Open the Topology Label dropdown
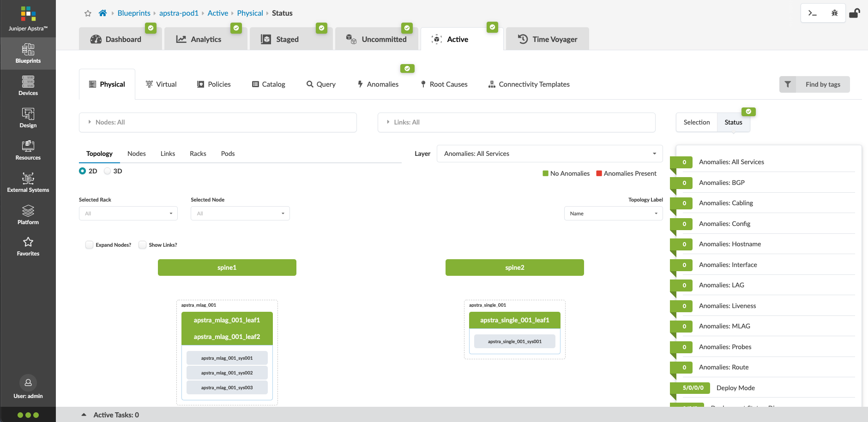Image resolution: width=868 pixels, height=422 pixels. [x=613, y=214]
